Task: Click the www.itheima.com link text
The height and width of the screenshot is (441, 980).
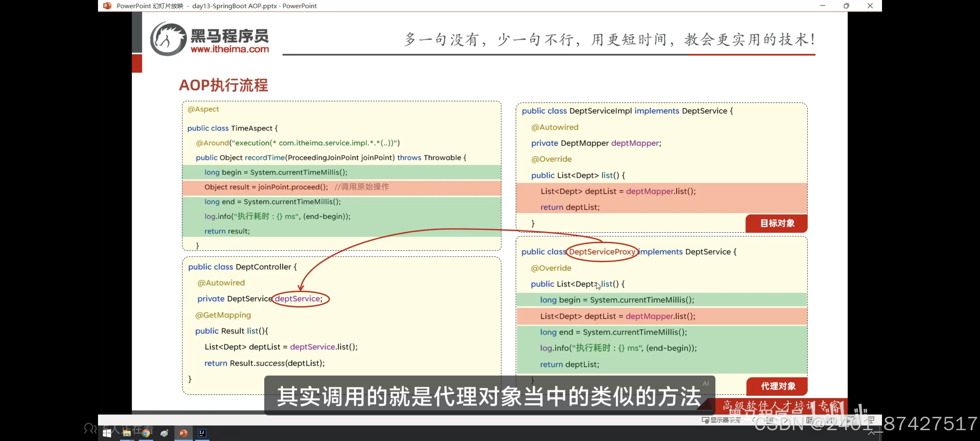Action: coord(229,49)
